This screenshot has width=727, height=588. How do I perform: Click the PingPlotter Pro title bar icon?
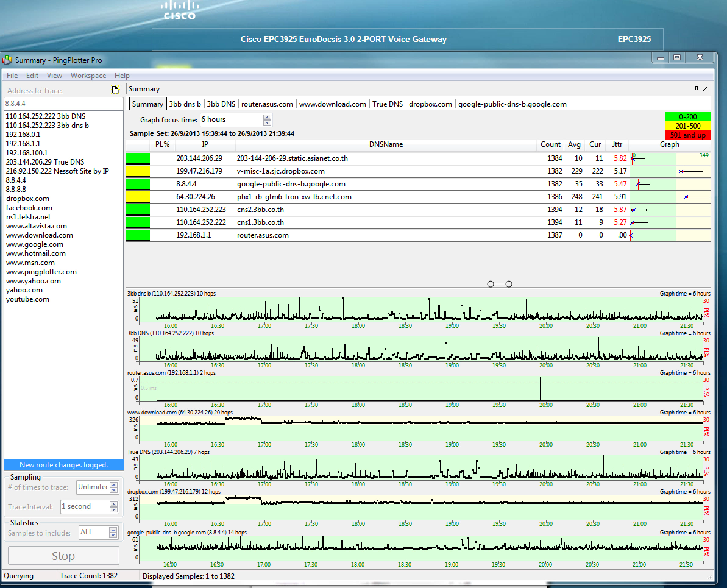7,60
